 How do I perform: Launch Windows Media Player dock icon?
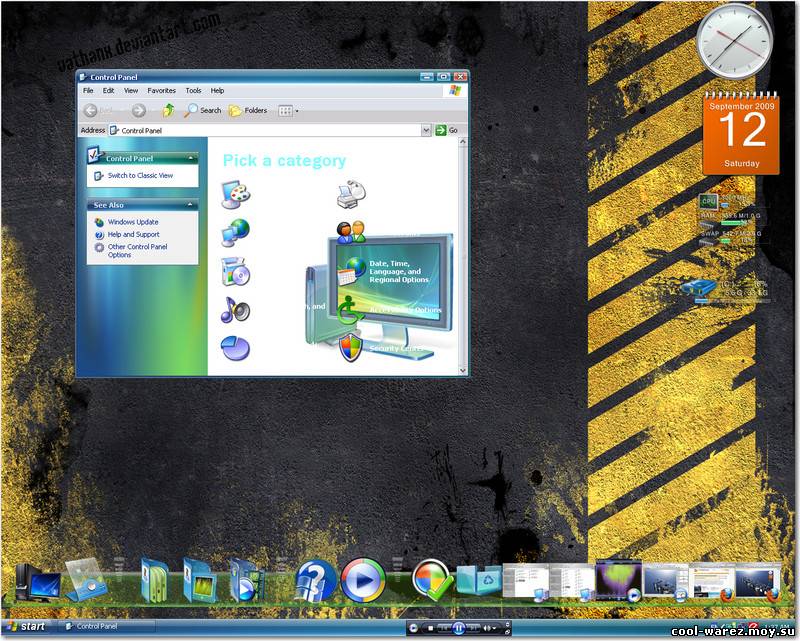pyautogui.click(x=363, y=580)
